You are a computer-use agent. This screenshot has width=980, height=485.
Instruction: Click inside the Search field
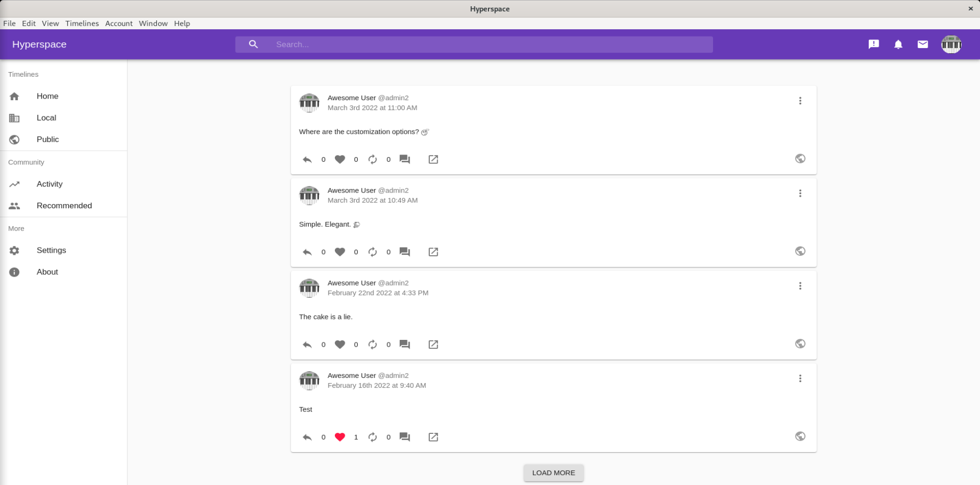pos(473,44)
